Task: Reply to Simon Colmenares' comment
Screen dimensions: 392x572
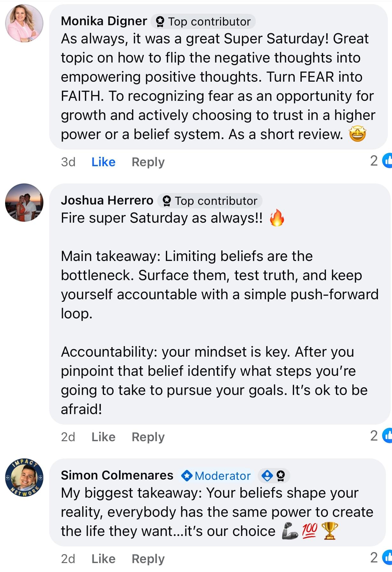Action: click(x=148, y=559)
